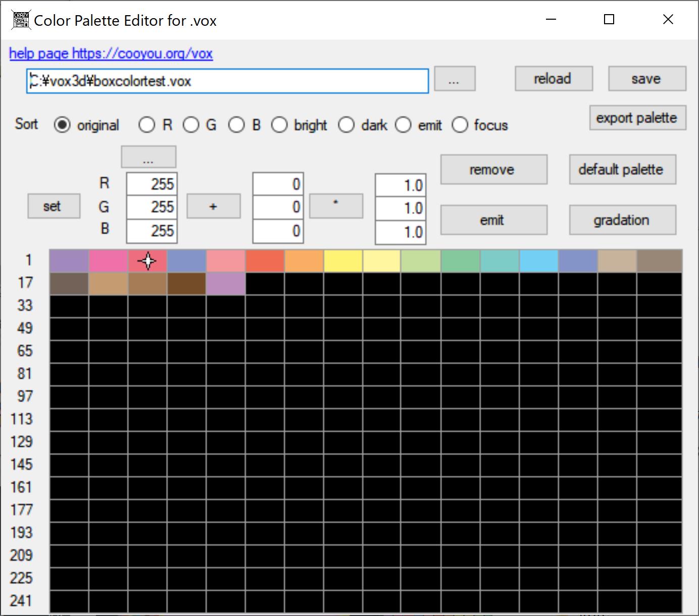Screen dimensions: 699x616
Task: Select the focus sort option
Action: coord(460,125)
